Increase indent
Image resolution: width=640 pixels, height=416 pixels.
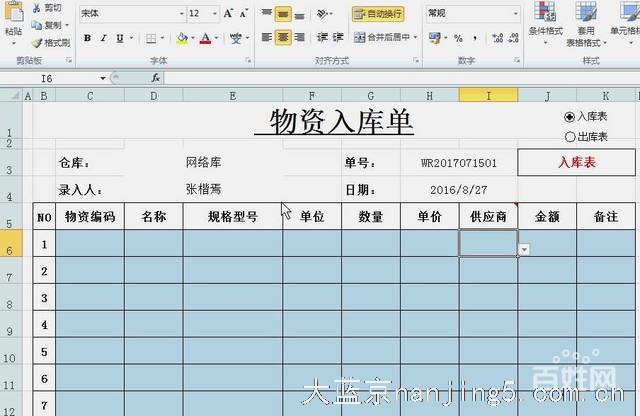pos(338,38)
